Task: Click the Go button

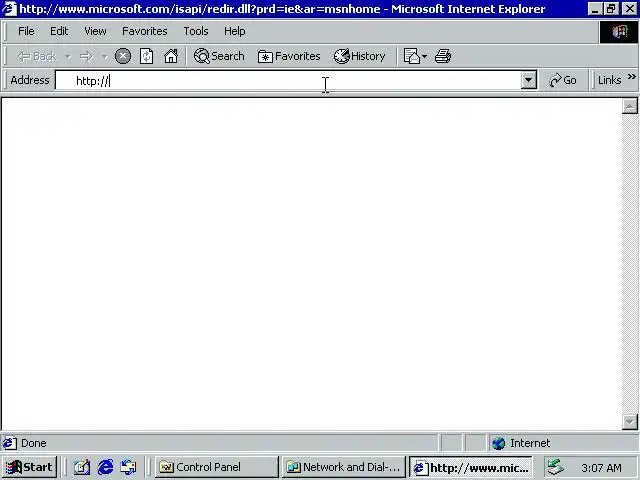Action: (x=563, y=80)
